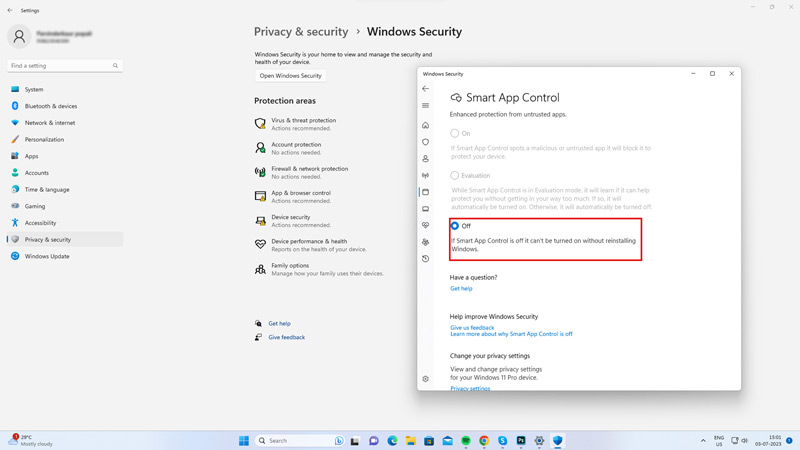Open the Settings gear taskbar icon
800x450 pixels.
pyautogui.click(x=539, y=440)
